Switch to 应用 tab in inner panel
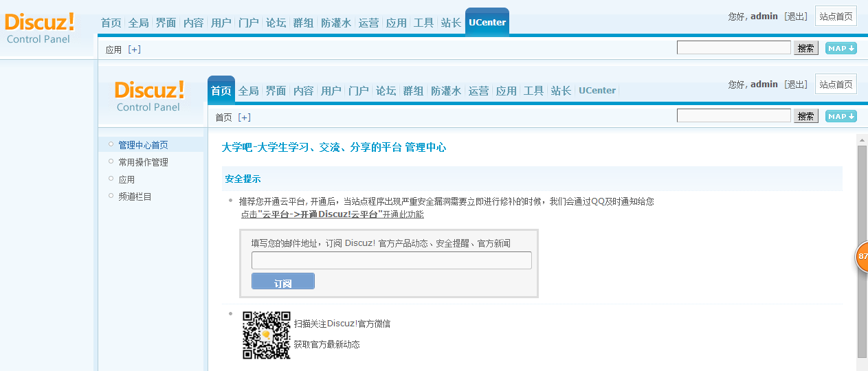This screenshot has height=371, width=868. click(506, 91)
